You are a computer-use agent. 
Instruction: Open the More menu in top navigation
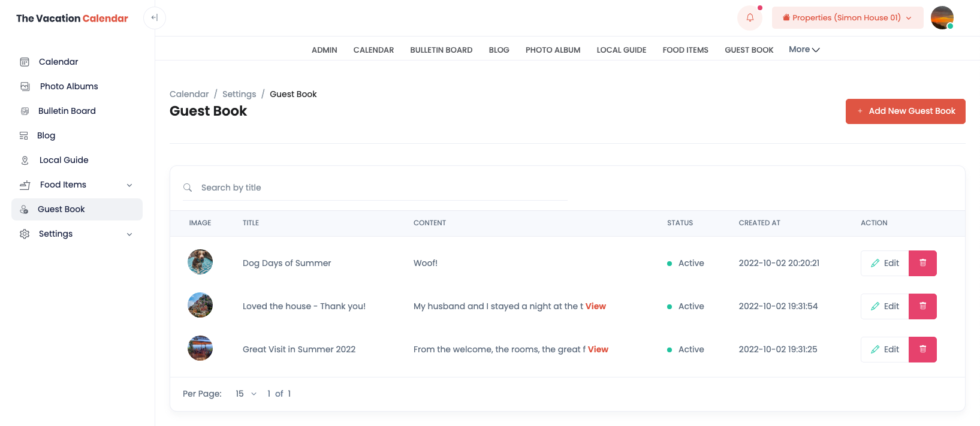click(804, 50)
